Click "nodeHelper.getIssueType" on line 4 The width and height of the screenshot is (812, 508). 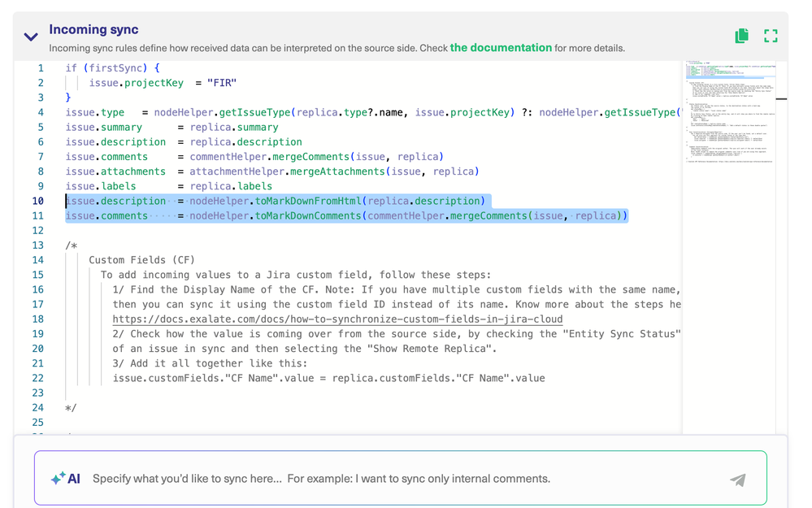[222, 112]
